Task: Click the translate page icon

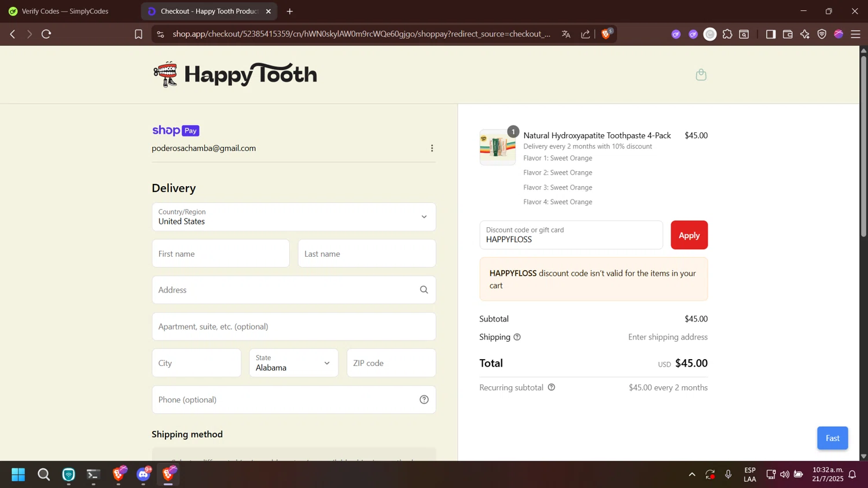Action: (566, 34)
